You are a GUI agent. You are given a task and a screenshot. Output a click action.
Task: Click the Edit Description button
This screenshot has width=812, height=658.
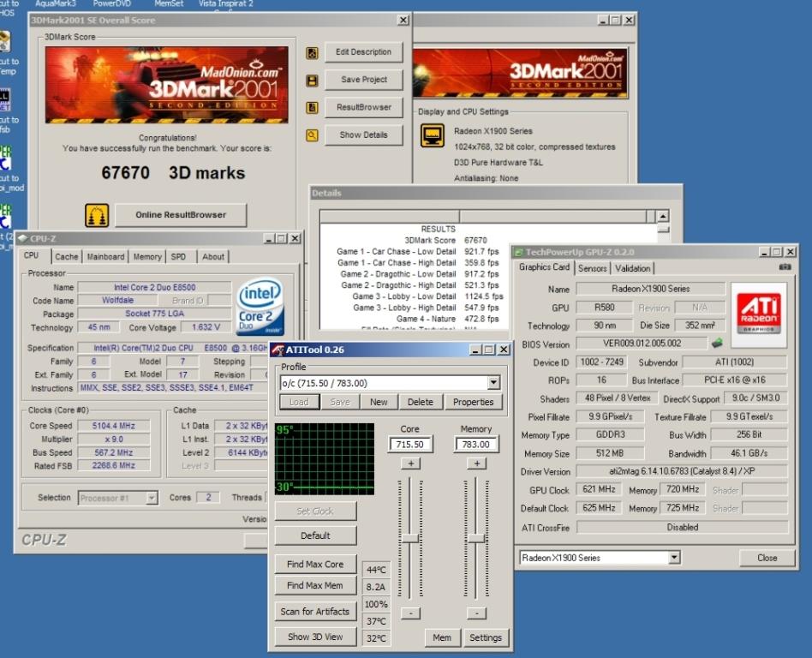pyautogui.click(x=363, y=52)
